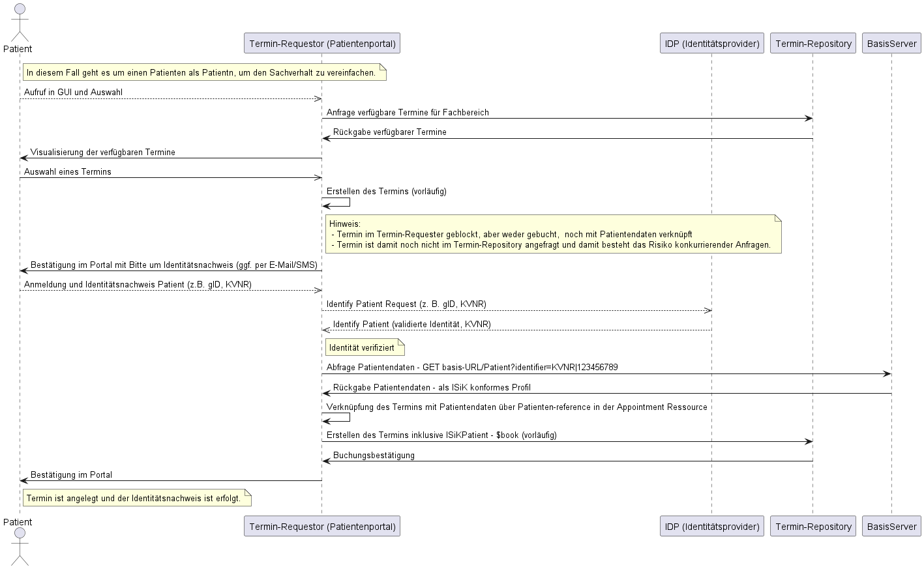Click the top Termin-Repository participant box

click(813, 44)
